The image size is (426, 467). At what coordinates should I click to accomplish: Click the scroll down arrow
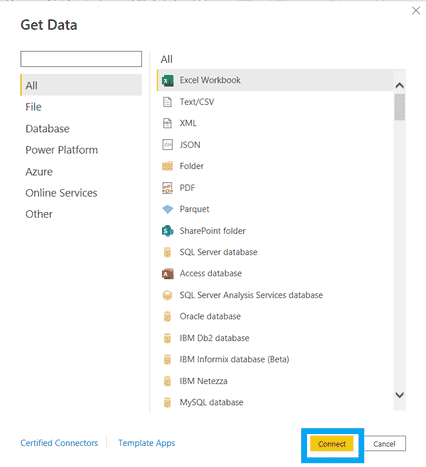point(400,395)
